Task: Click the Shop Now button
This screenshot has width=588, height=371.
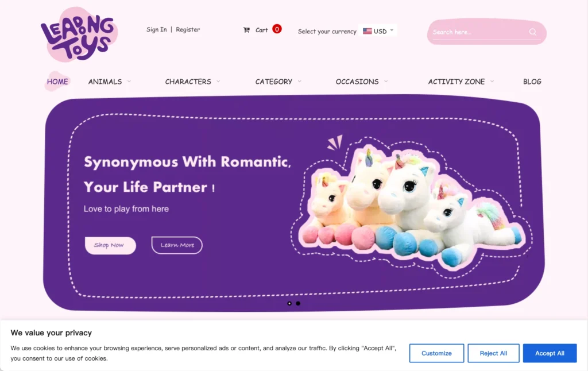Action: [110, 245]
